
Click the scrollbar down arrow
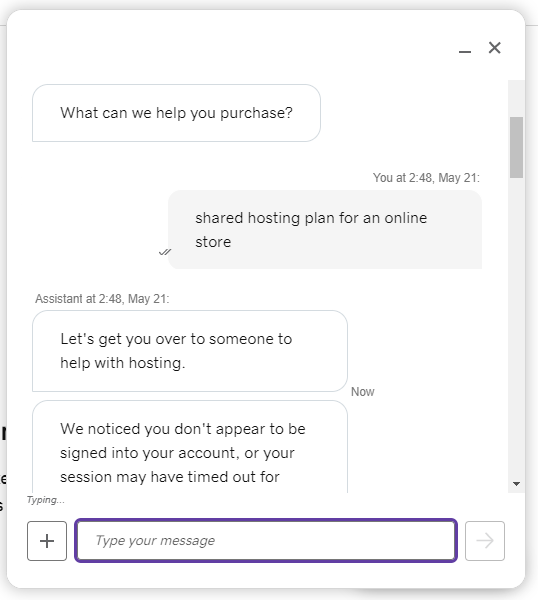coord(516,484)
